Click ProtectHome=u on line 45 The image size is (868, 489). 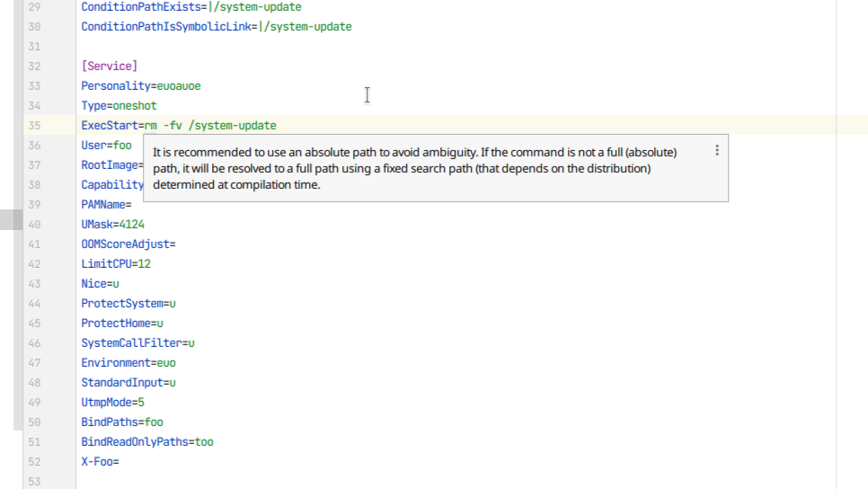click(122, 324)
